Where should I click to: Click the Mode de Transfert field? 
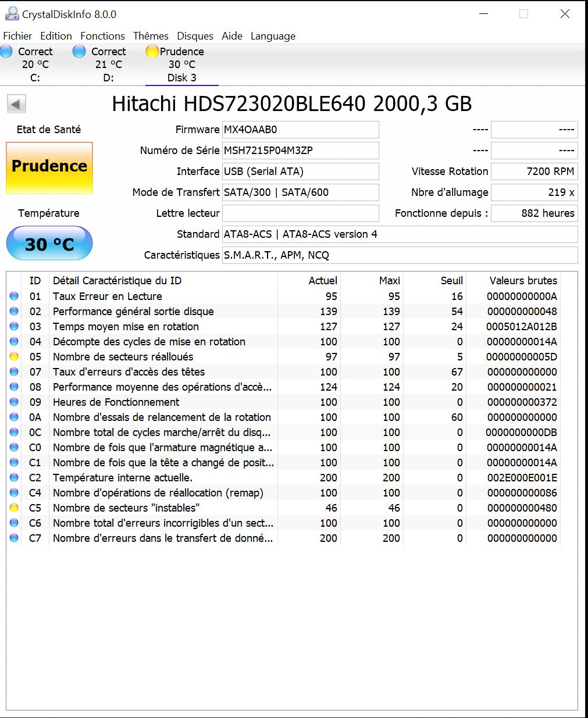(x=301, y=192)
